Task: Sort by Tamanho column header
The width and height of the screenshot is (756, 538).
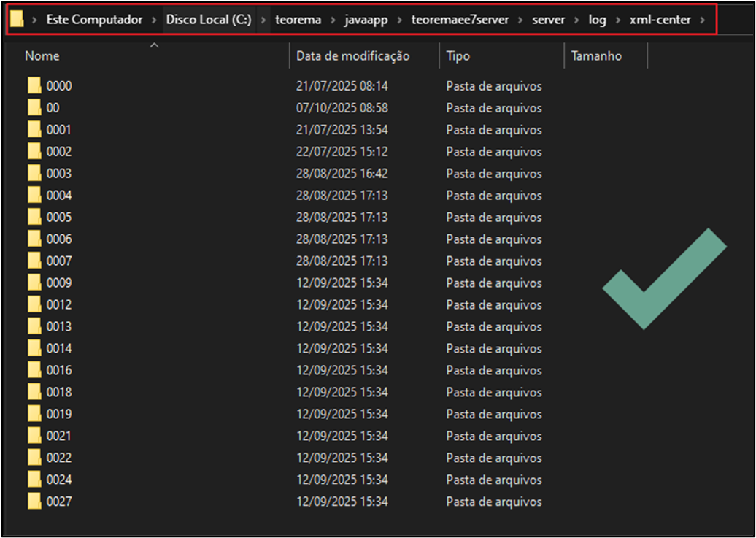Action: pos(596,56)
